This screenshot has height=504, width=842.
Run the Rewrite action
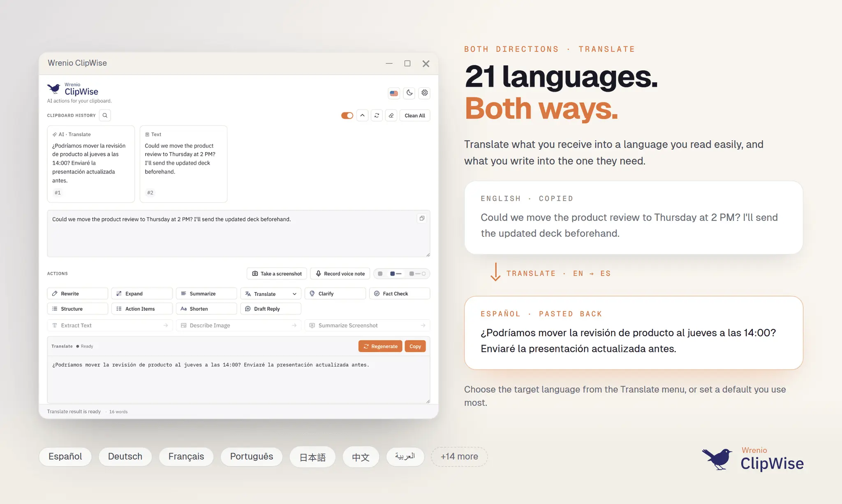78,294
